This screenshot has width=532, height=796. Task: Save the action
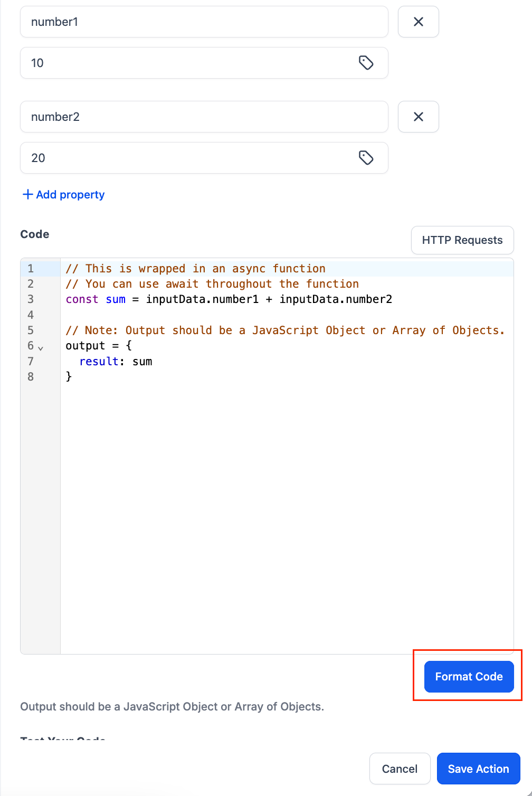click(x=478, y=769)
